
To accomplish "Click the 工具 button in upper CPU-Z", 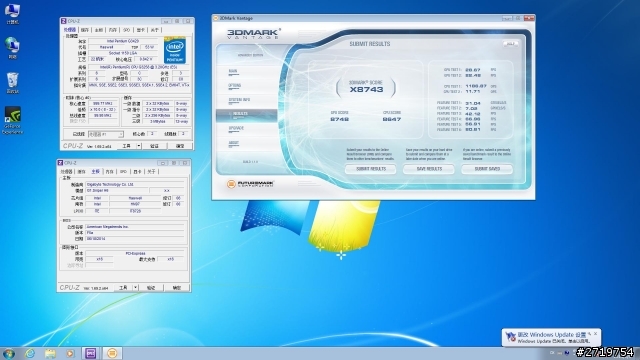I will tap(127, 146).
